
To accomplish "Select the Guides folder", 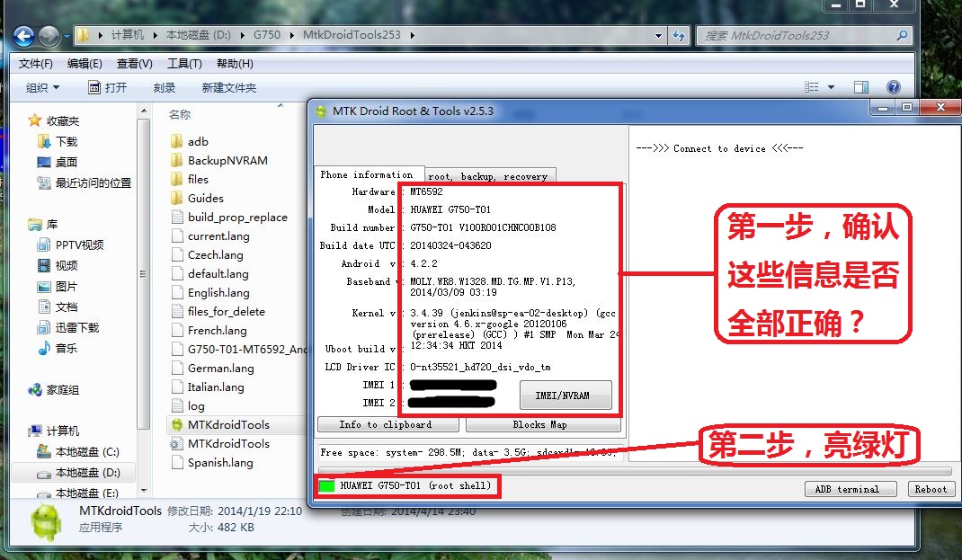I will [197, 198].
